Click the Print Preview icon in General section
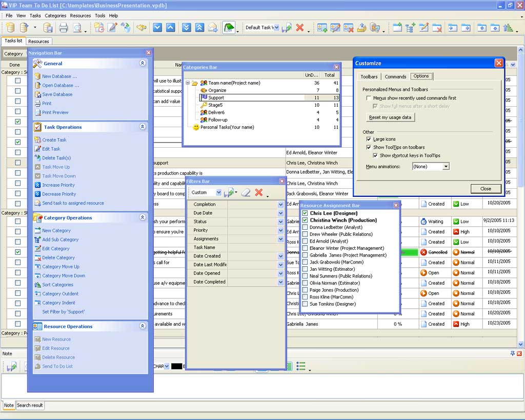525x420 pixels. point(37,112)
